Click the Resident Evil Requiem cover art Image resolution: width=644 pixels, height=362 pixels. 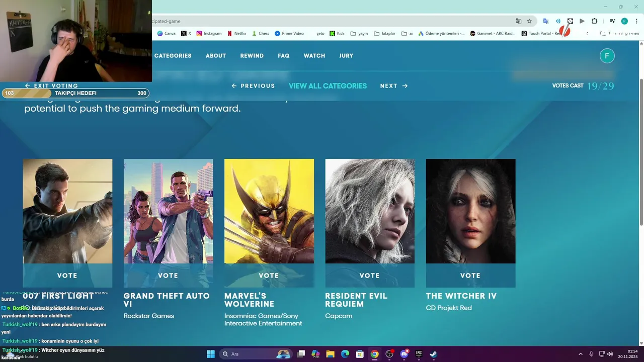(370, 211)
